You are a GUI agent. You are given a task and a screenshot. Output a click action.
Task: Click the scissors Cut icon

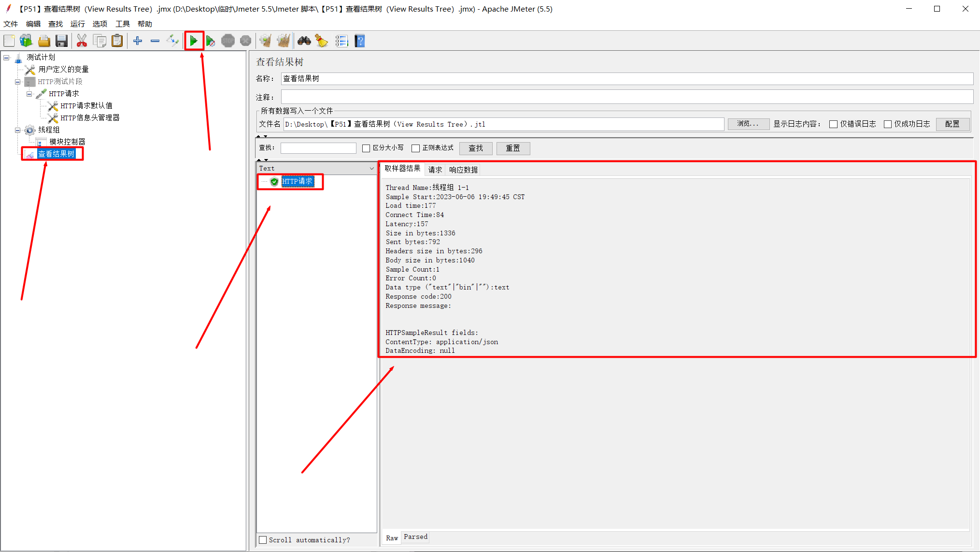[x=82, y=41]
